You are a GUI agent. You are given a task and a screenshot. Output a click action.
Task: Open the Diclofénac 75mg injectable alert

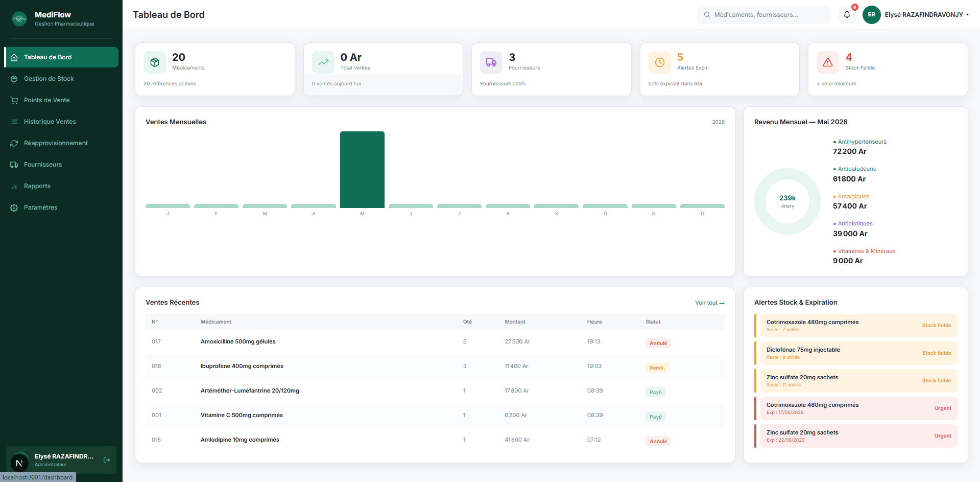click(x=856, y=353)
